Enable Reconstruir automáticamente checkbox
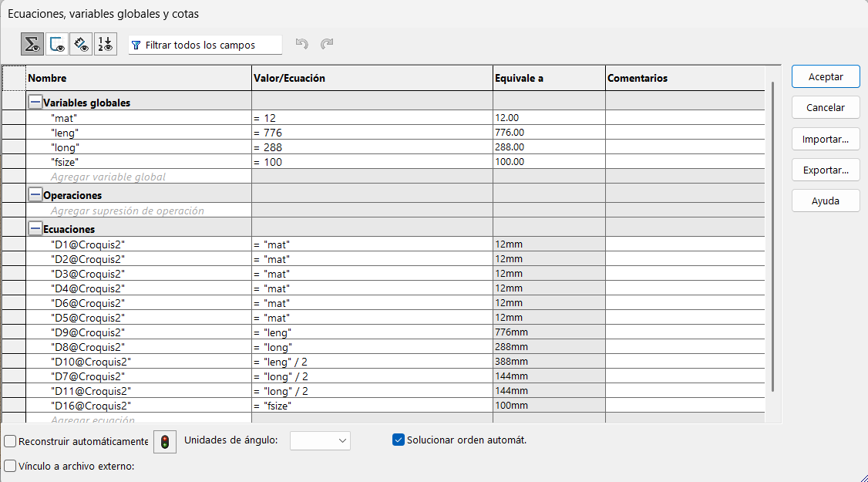The height and width of the screenshot is (482, 868). (x=10, y=441)
